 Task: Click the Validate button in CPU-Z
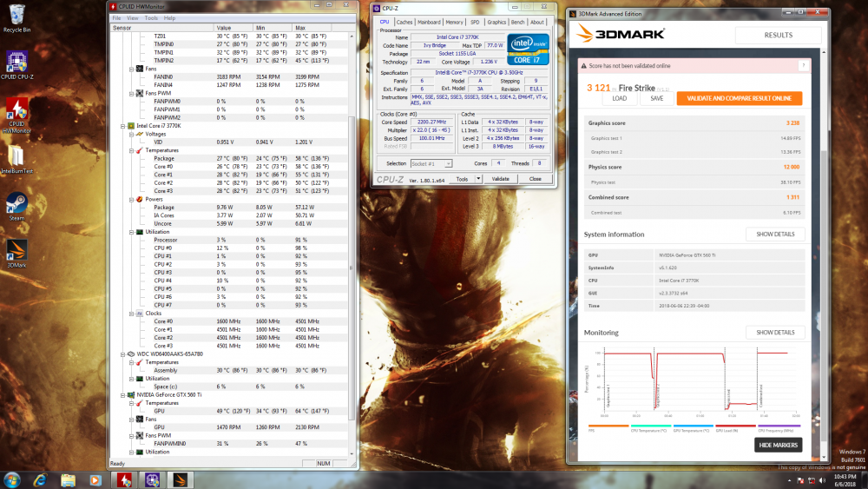point(500,179)
